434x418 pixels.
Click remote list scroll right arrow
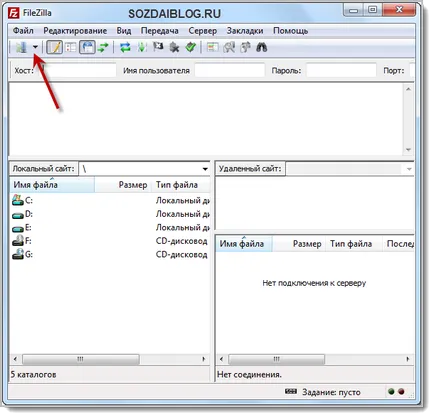[408, 359]
